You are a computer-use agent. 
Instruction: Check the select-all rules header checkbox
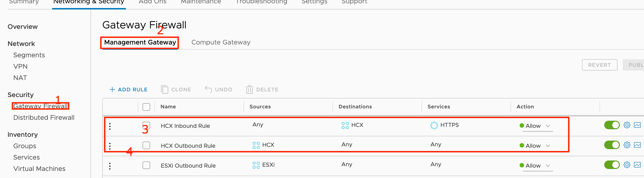pyautogui.click(x=146, y=107)
